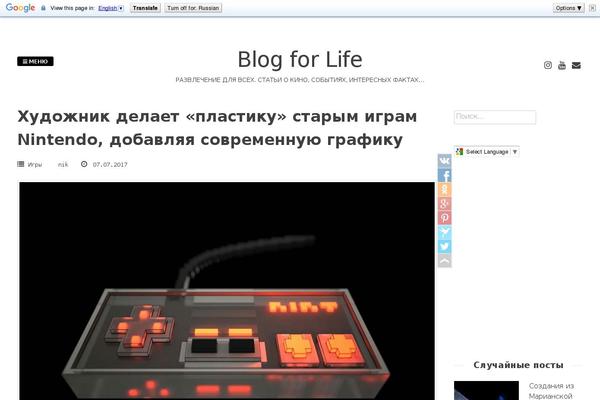Open author nik link
Viewport: 600px width, 400px height.
(x=63, y=165)
